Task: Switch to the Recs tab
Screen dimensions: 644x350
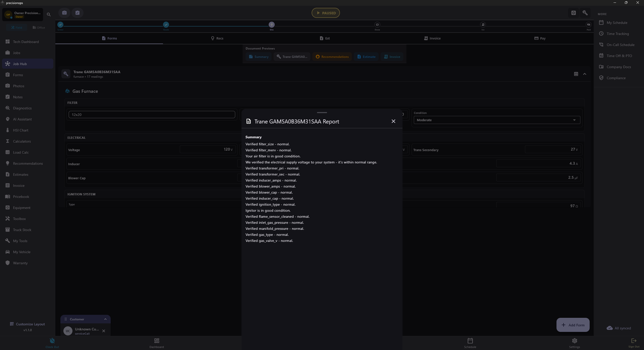Action: coord(217,38)
